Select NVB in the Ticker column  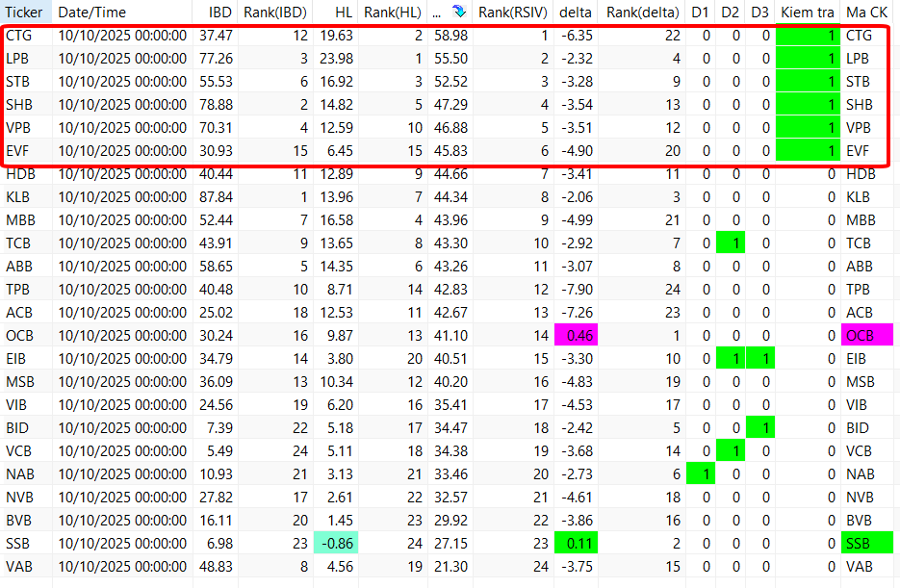[x=19, y=497]
